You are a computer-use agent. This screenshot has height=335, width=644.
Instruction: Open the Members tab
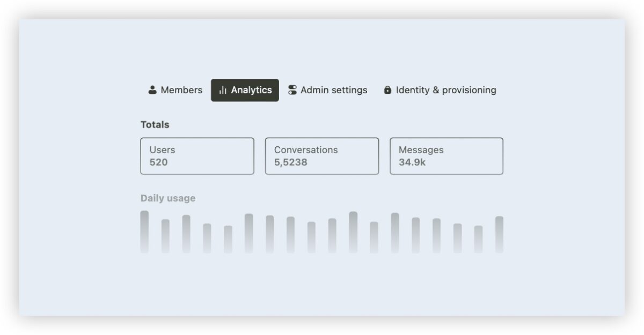coord(175,90)
